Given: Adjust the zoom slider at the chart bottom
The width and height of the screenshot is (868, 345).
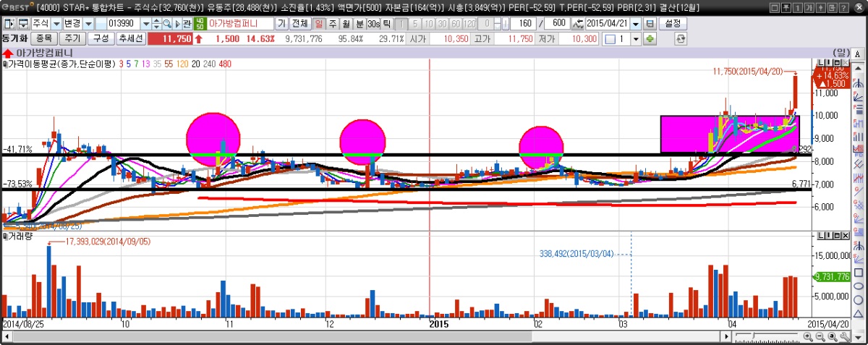Looking at the screenshot, I should (x=753, y=336).
